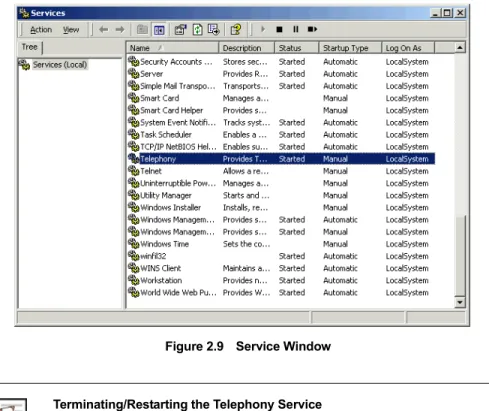489x411 pixels.
Task: Open the Action menu
Action: (41, 30)
